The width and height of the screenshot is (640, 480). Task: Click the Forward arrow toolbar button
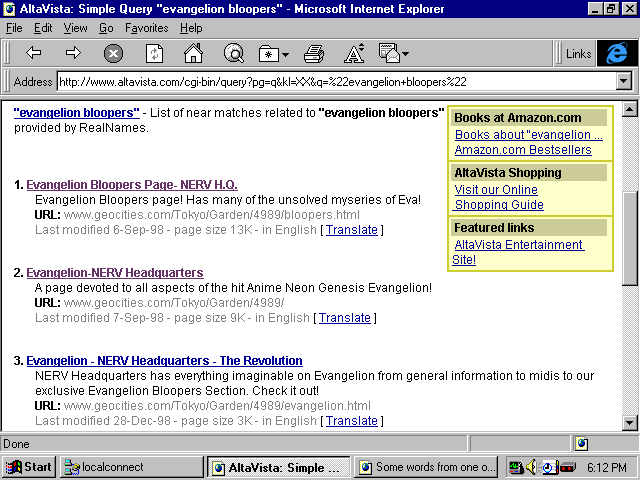pyautogui.click(x=73, y=53)
